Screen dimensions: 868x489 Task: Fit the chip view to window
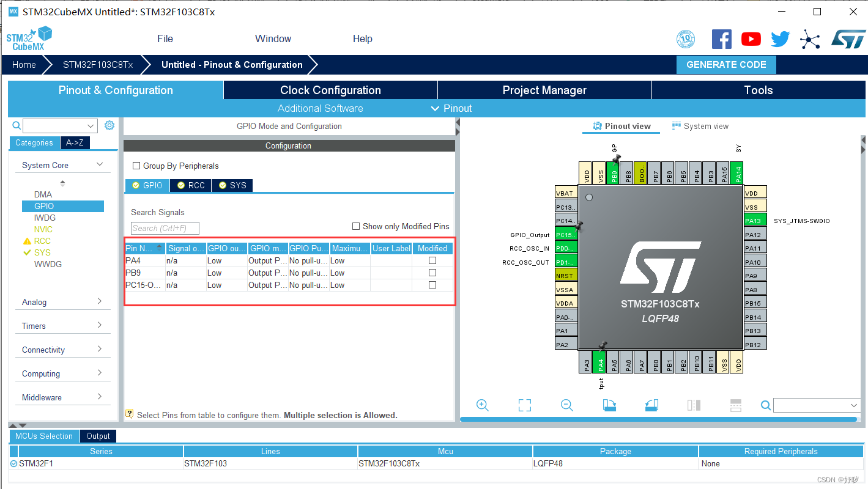(x=525, y=405)
